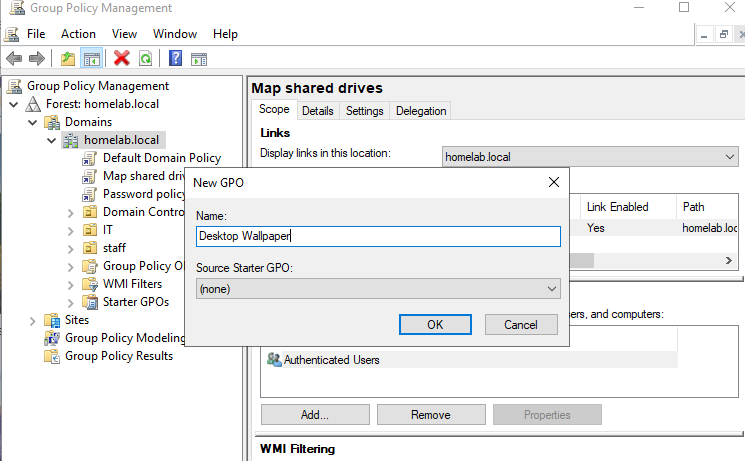745x461 pixels.
Task: Expand the Domain Controllers node
Action: 71,213
